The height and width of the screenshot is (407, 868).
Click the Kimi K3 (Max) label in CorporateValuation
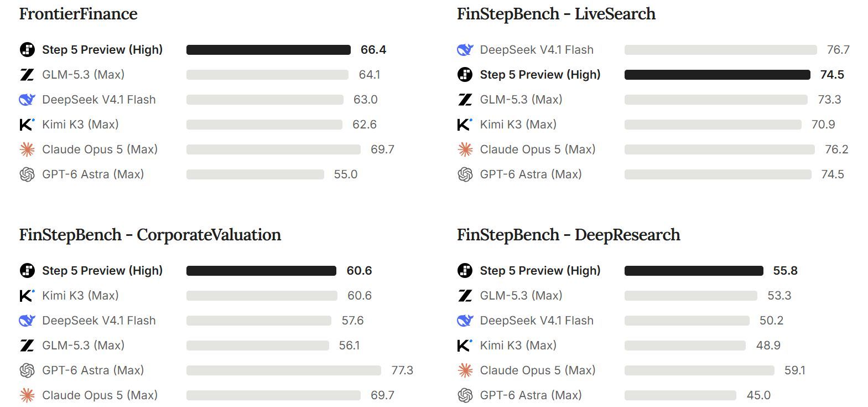[x=80, y=296]
